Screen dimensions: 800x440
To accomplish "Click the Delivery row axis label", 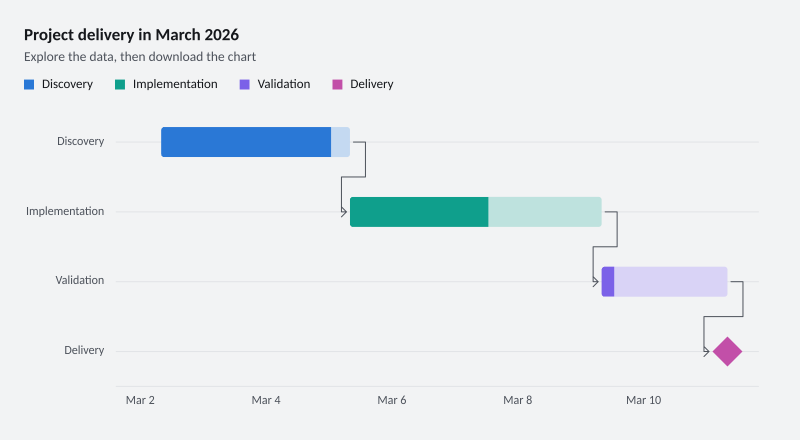I will click(84, 350).
